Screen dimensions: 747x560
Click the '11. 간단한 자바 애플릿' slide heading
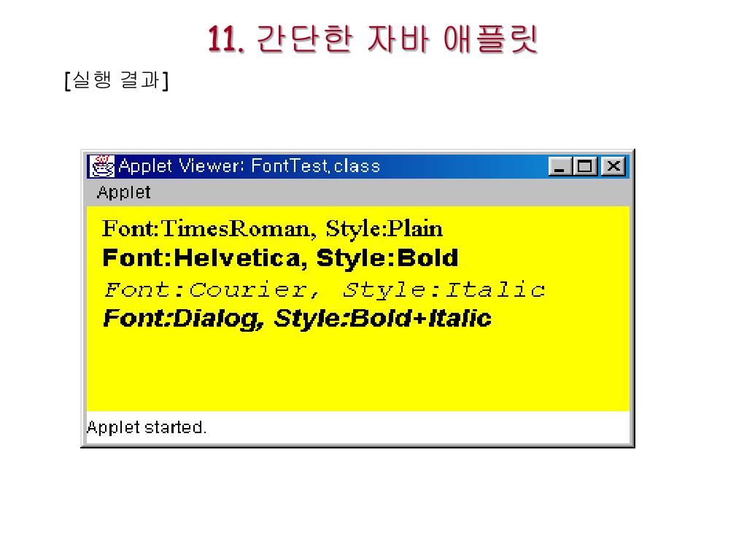(373, 39)
